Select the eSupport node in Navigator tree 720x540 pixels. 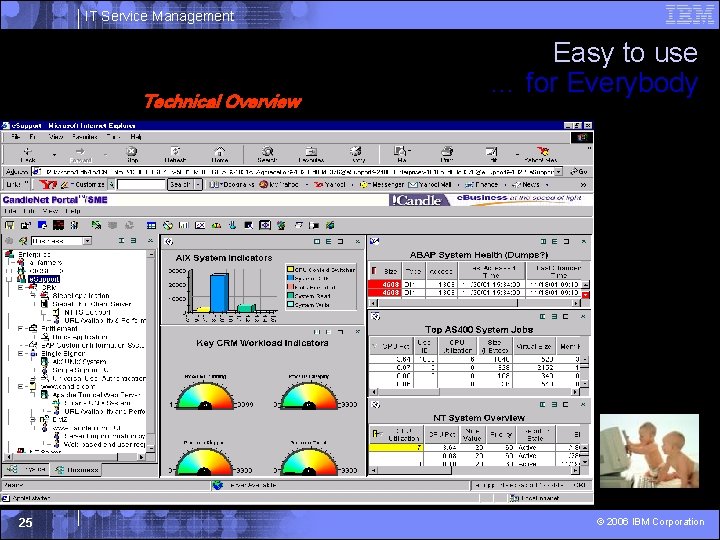tap(44, 279)
